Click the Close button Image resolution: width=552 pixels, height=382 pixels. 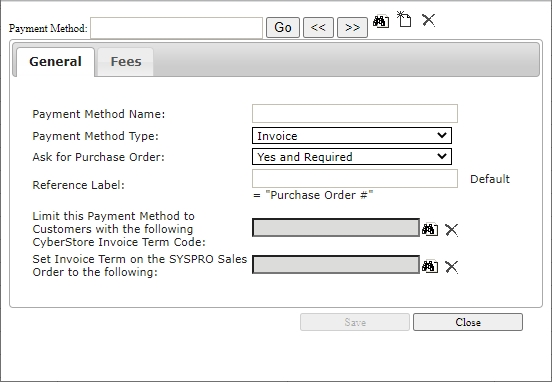(468, 322)
